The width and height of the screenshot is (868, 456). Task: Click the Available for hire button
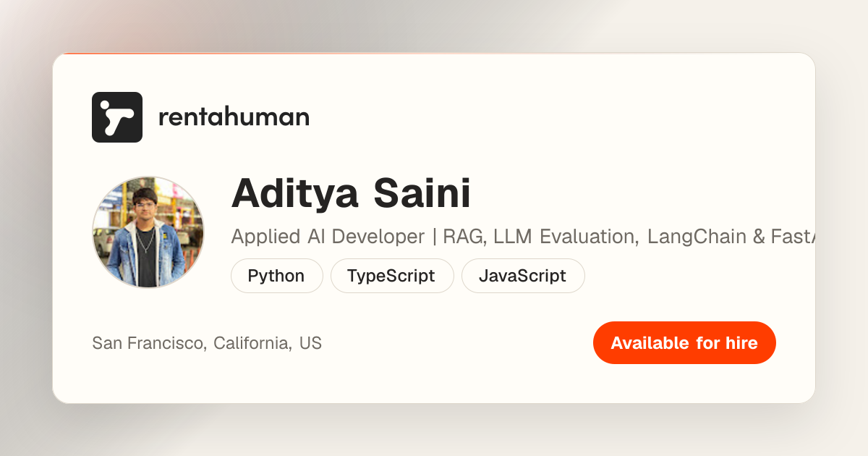pos(684,342)
